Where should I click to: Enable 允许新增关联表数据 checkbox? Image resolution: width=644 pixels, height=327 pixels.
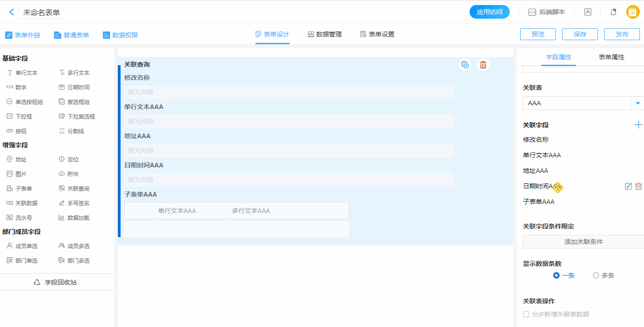click(x=526, y=314)
